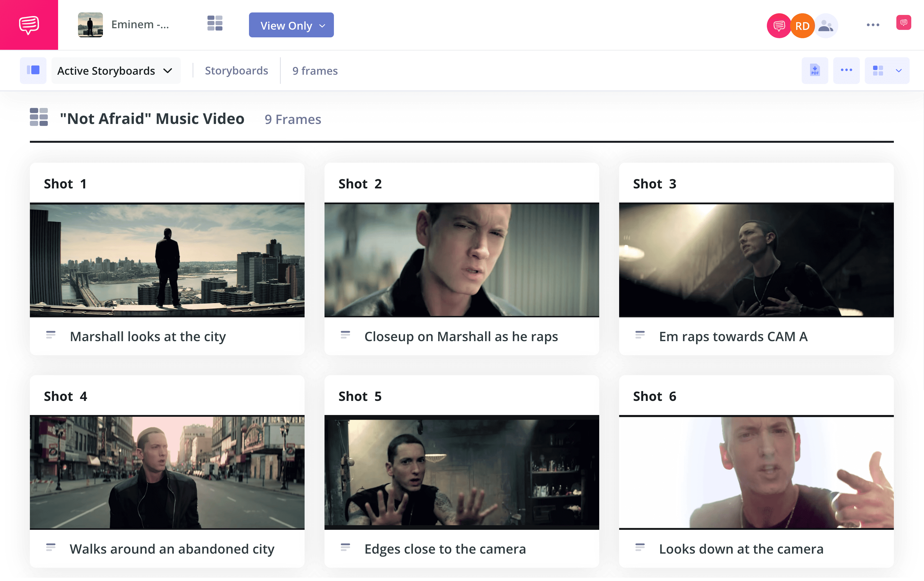
Task: Select the Shot 1 heading
Action: coord(65,184)
